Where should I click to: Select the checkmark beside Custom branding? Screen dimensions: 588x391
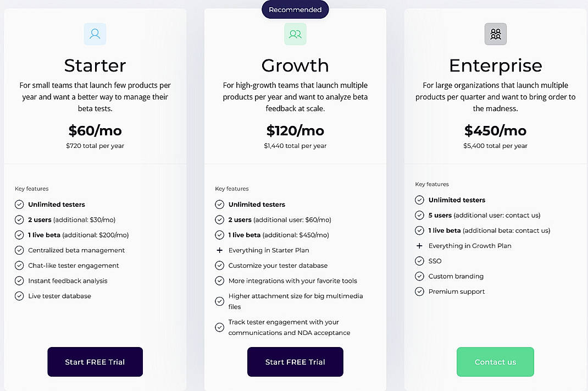tap(420, 276)
